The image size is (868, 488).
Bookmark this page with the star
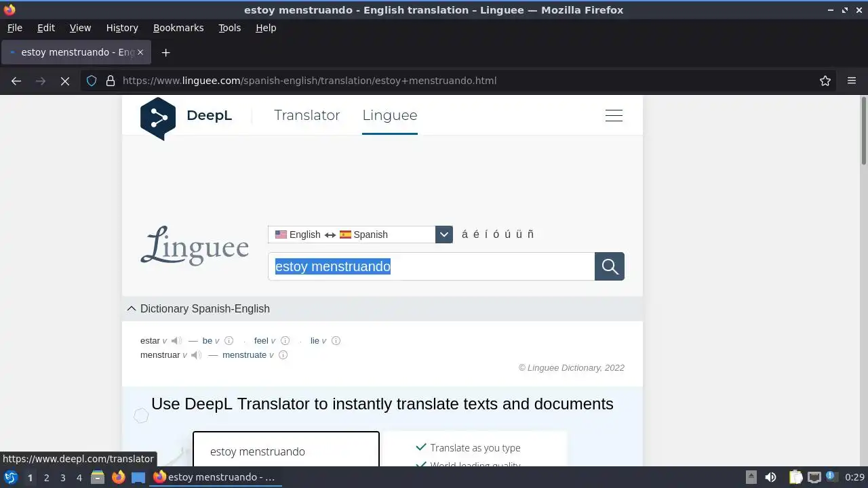tap(825, 81)
